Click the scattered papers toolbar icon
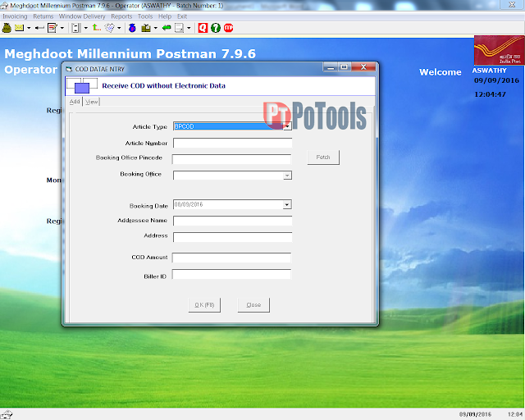 tap(109, 28)
